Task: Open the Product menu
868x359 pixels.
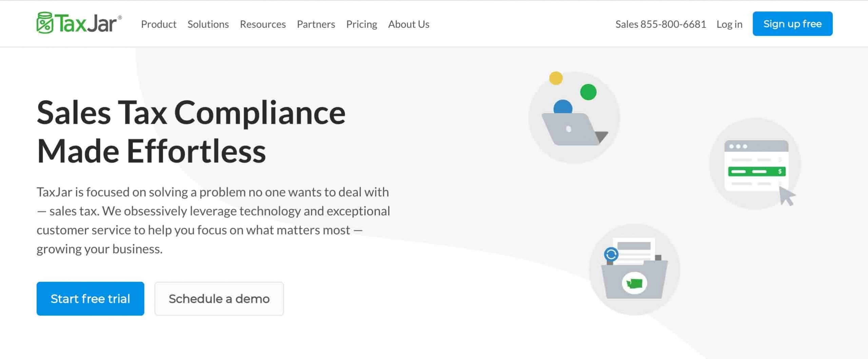Action: [x=159, y=24]
